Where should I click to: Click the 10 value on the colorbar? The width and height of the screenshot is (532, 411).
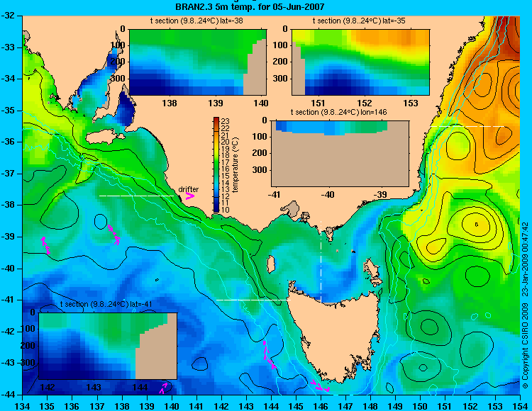click(x=226, y=210)
